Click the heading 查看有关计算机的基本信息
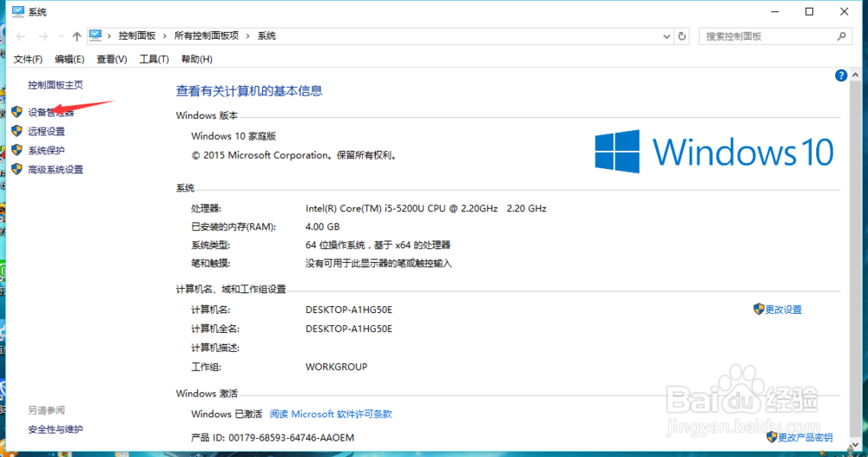This screenshot has width=868, height=457. [x=249, y=91]
